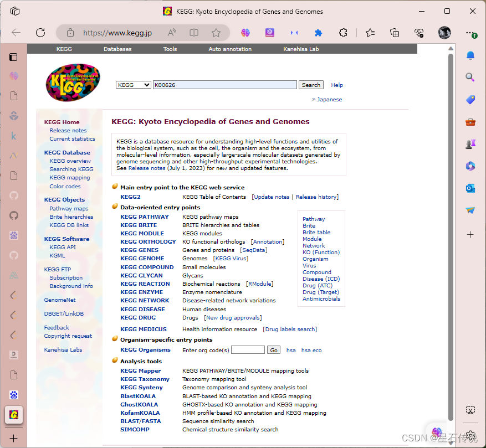The height and width of the screenshot is (448, 486).
Task: Open the read aloud icon in address bar
Action: (x=172, y=33)
